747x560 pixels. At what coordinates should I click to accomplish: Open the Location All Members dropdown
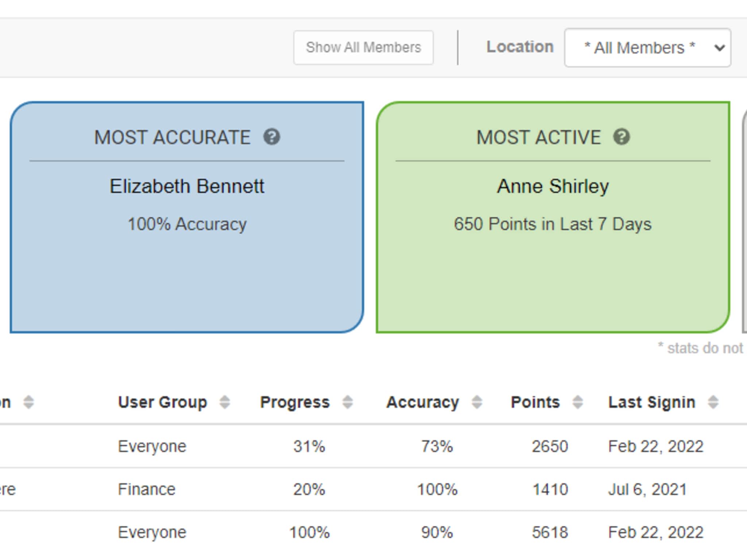tap(647, 48)
